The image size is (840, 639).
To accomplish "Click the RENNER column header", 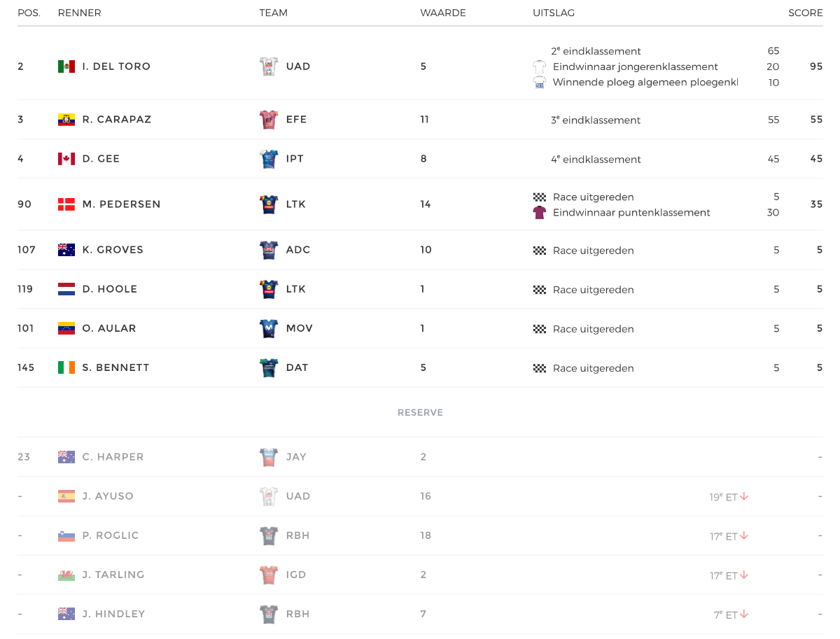I will [79, 13].
